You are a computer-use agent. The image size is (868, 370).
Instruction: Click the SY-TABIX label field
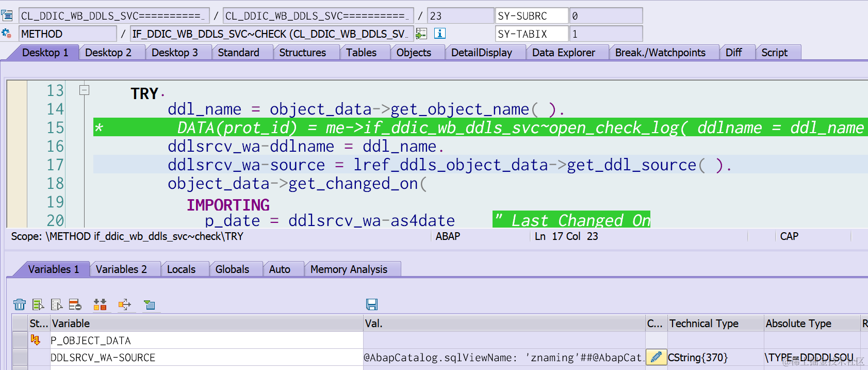[x=531, y=34]
